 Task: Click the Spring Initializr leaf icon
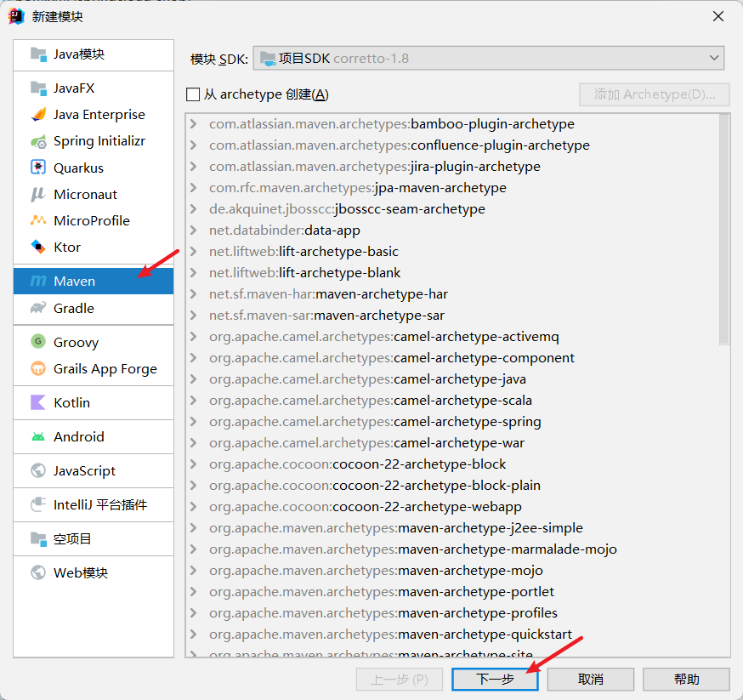tap(38, 141)
